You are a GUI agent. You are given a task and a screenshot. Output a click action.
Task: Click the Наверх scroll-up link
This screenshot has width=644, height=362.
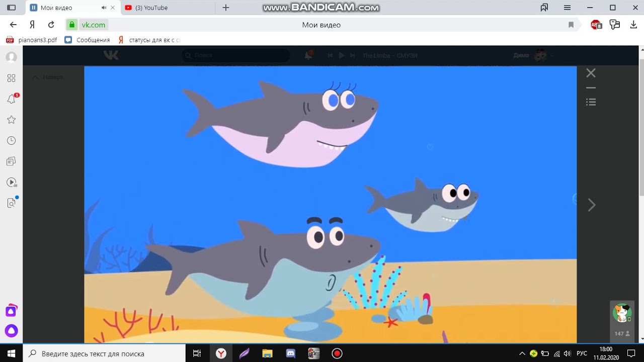48,77
